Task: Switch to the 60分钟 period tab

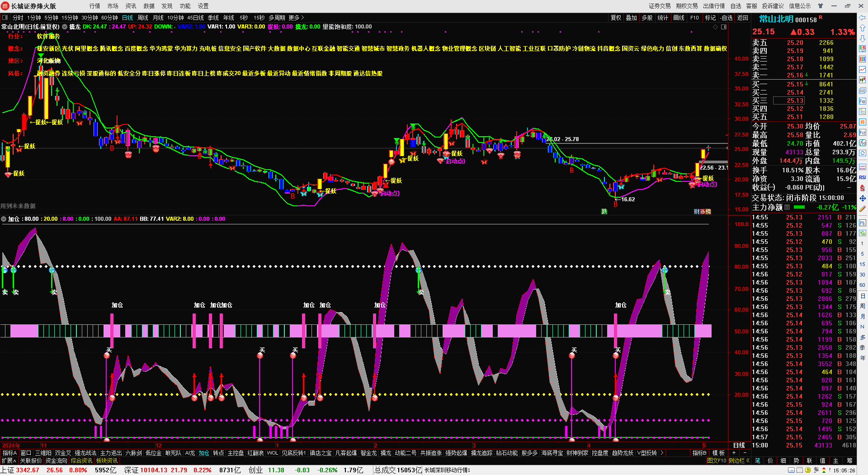Action: [109, 18]
